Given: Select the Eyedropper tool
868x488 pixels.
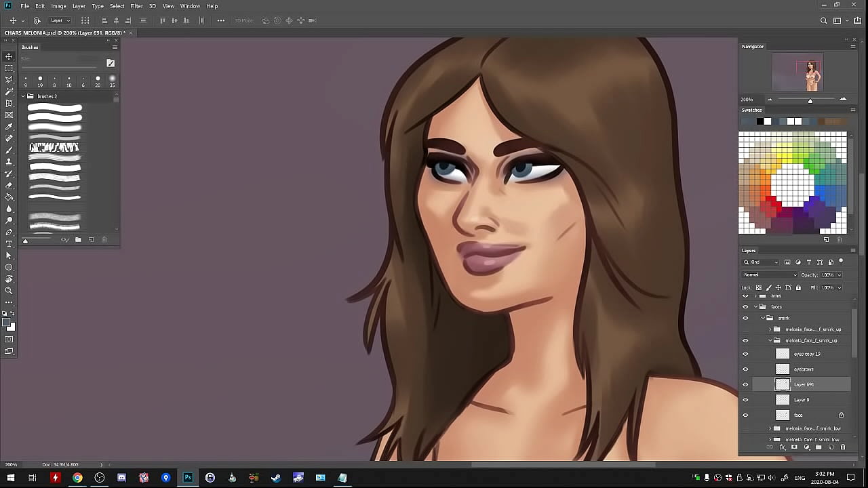Looking at the screenshot, I should (x=9, y=127).
